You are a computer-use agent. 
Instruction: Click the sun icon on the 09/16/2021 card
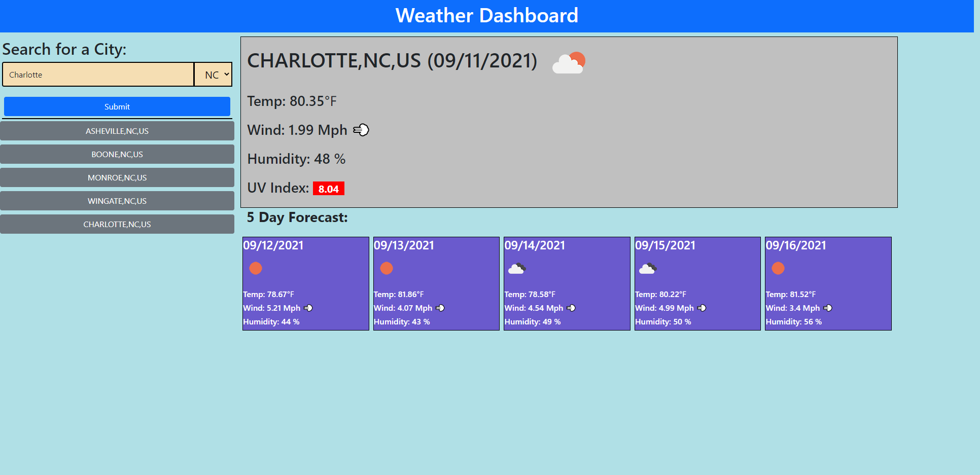(x=778, y=268)
